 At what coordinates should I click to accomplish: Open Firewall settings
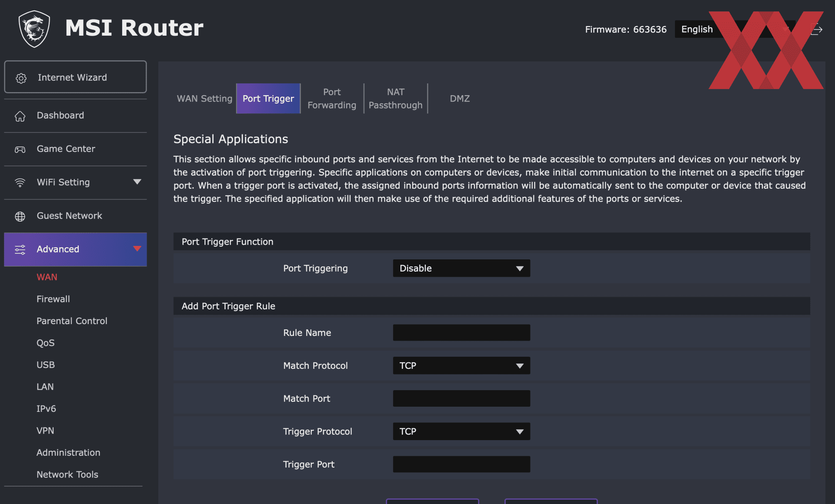point(53,299)
